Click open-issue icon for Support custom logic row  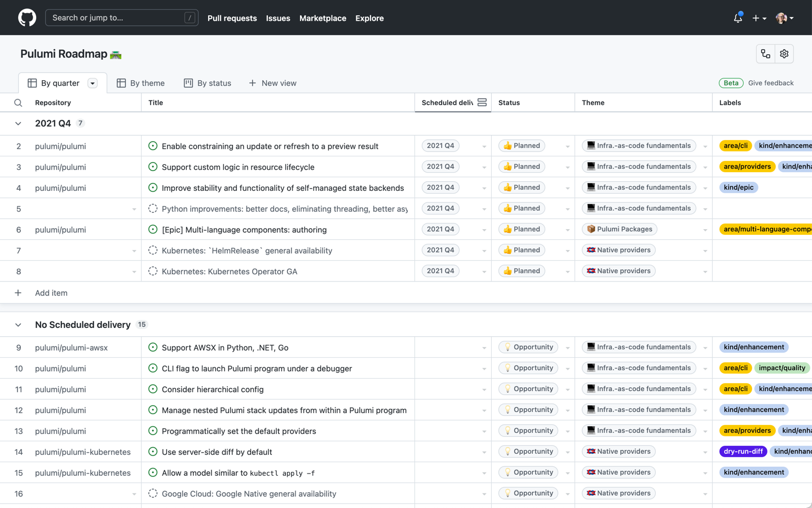153,167
